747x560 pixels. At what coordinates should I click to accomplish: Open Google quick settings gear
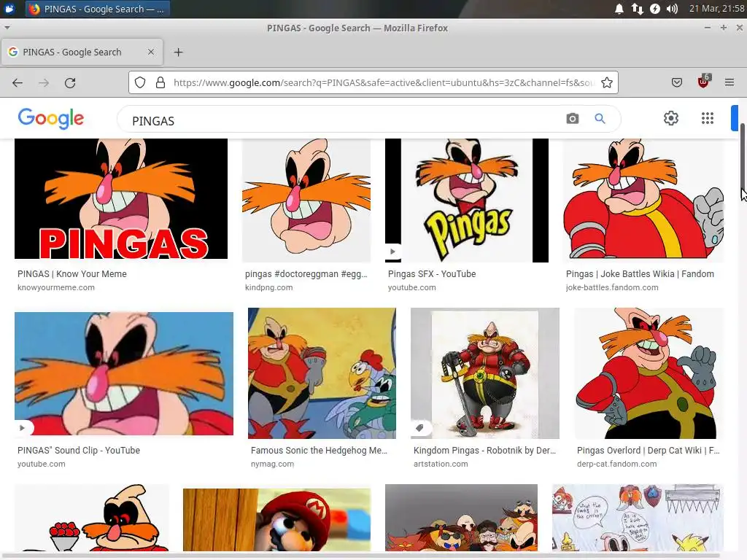point(671,118)
